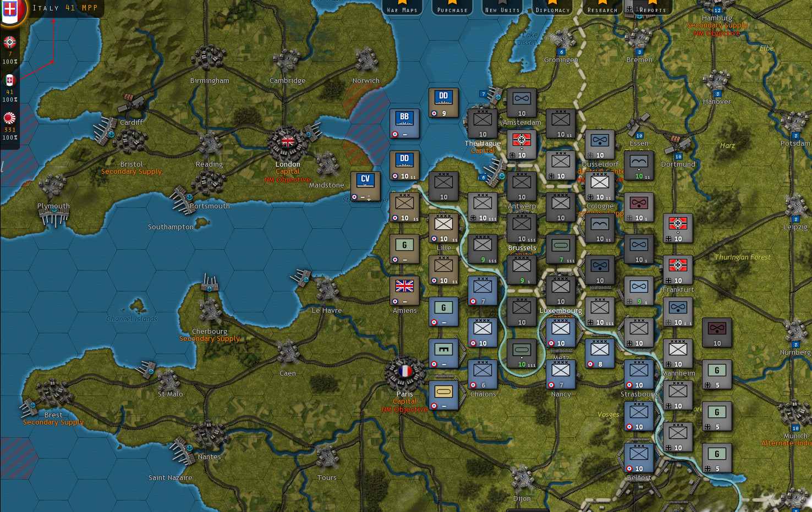
Task: Open the Reports menu
Action: point(652,8)
